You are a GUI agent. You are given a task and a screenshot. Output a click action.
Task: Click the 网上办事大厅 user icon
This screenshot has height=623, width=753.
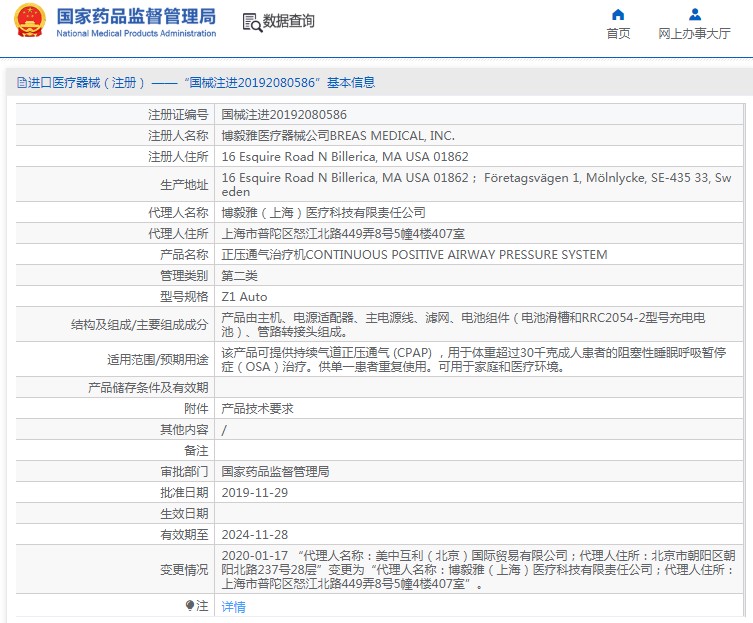(694, 15)
